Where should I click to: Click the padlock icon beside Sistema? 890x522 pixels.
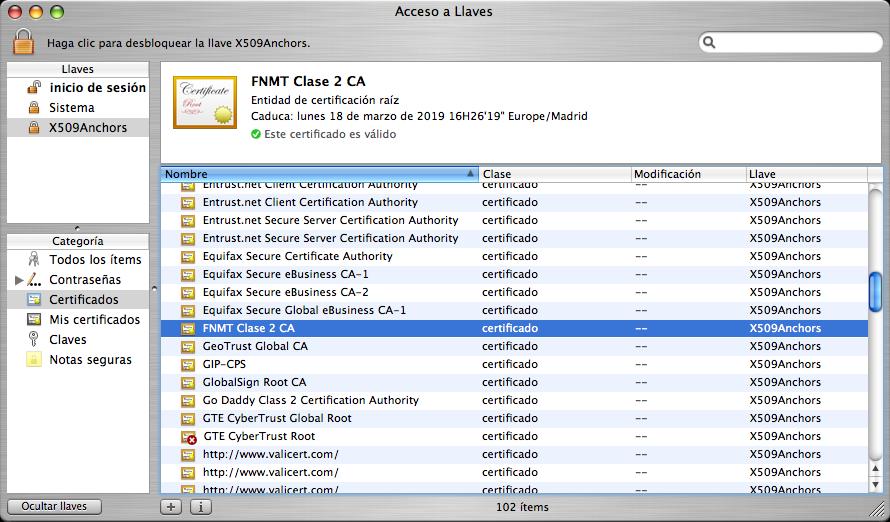(34, 107)
